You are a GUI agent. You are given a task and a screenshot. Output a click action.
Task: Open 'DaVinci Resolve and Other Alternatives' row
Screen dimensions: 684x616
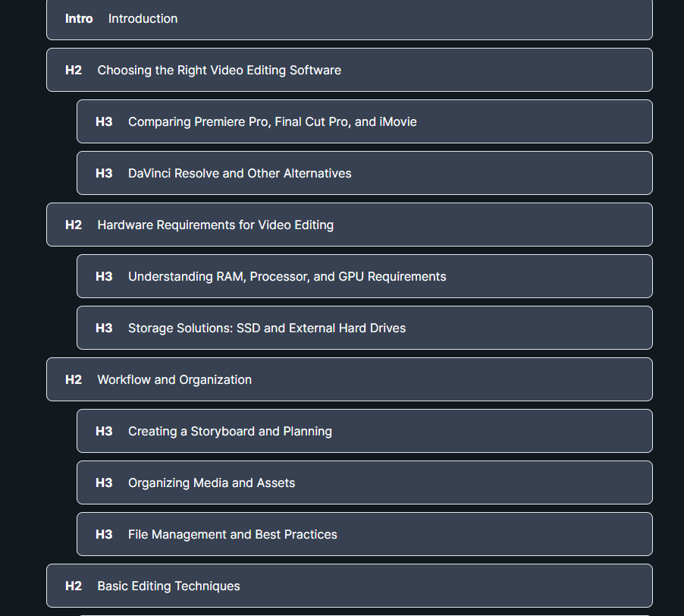tap(365, 173)
